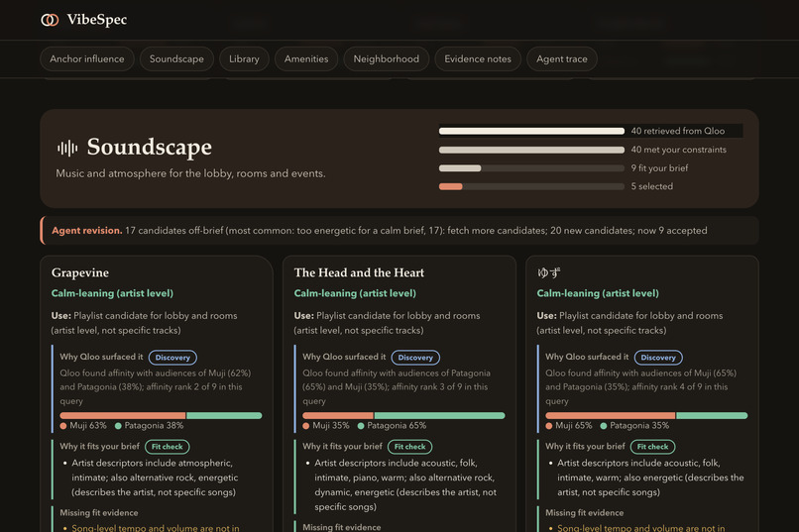This screenshot has height=532, width=799.
Task: Click the orange Muji 35% legend dot
Action: point(305,426)
